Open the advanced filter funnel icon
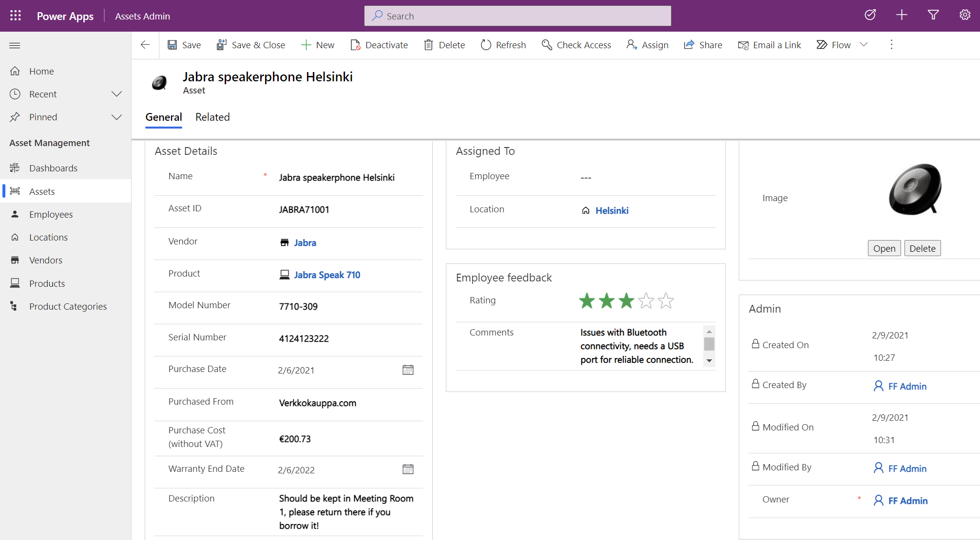980x540 pixels. coord(933,15)
